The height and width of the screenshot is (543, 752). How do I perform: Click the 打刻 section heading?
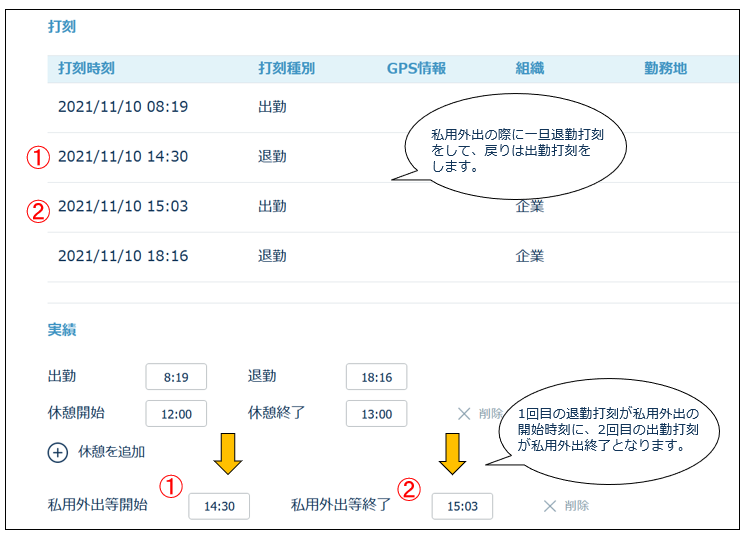click(x=62, y=26)
